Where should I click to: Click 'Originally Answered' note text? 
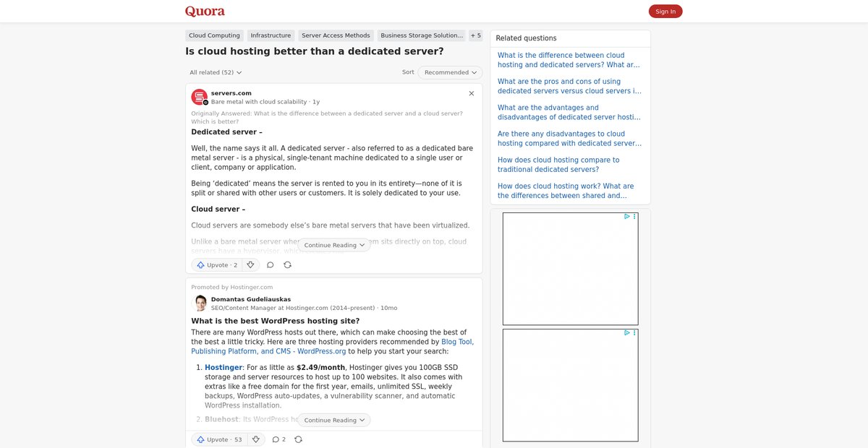[327, 117]
